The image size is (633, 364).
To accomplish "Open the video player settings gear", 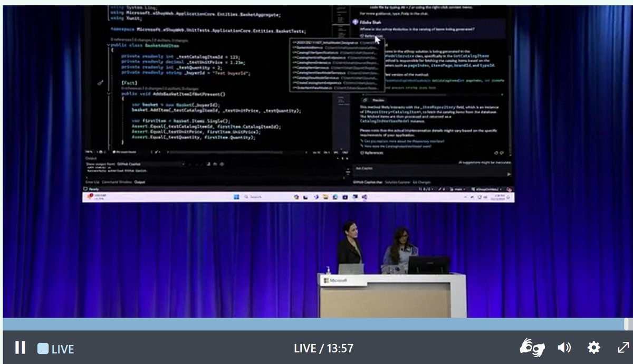I will tap(593, 347).
